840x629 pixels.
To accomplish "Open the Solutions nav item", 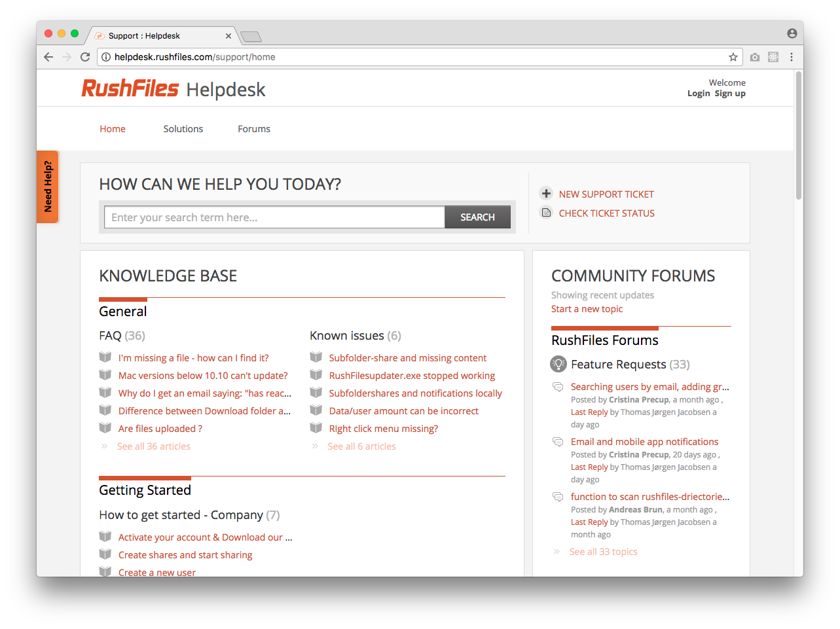I will 183,129.
